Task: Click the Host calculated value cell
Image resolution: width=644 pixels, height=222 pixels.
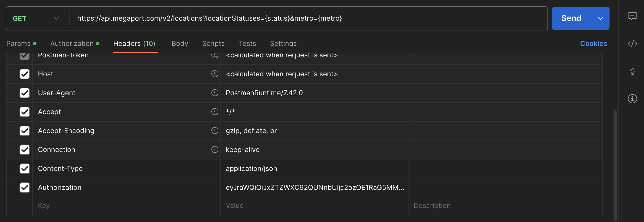Action: click(x=314, y=74)
